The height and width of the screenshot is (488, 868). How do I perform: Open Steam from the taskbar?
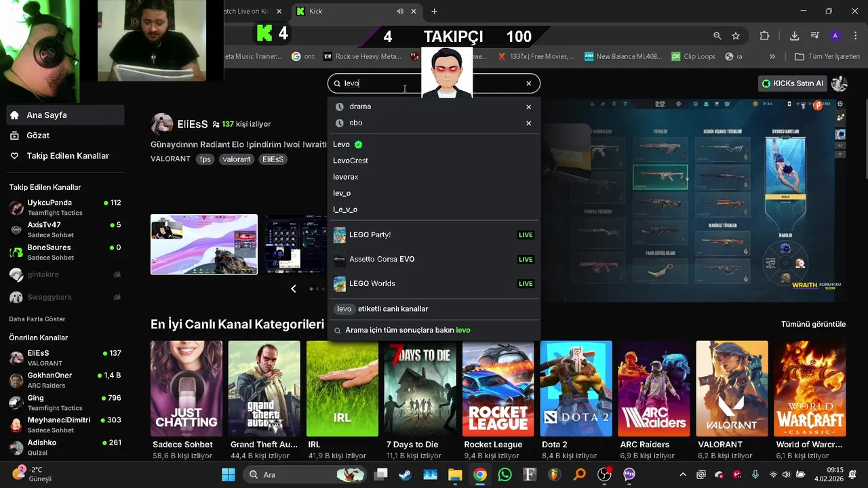pos(406,474)
